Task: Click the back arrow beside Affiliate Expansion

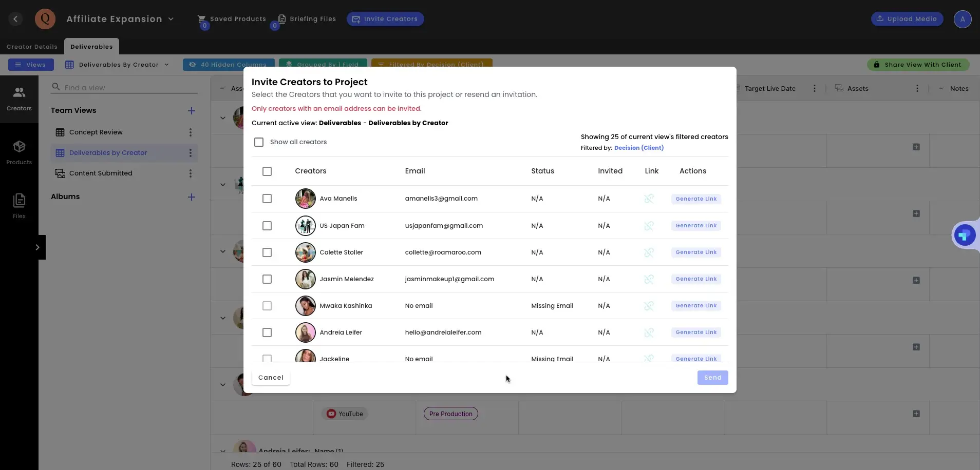Action: 15,19
